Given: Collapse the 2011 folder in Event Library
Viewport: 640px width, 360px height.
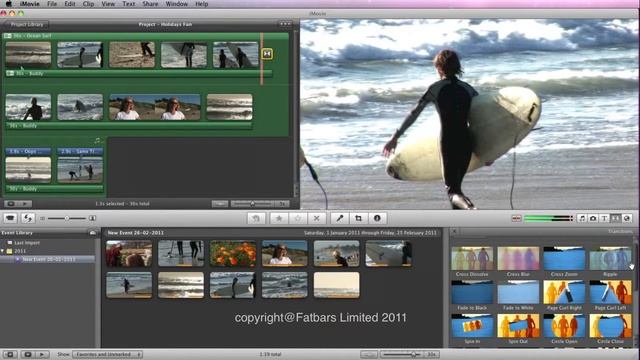Looking at the screenshot, I should 3,251.
